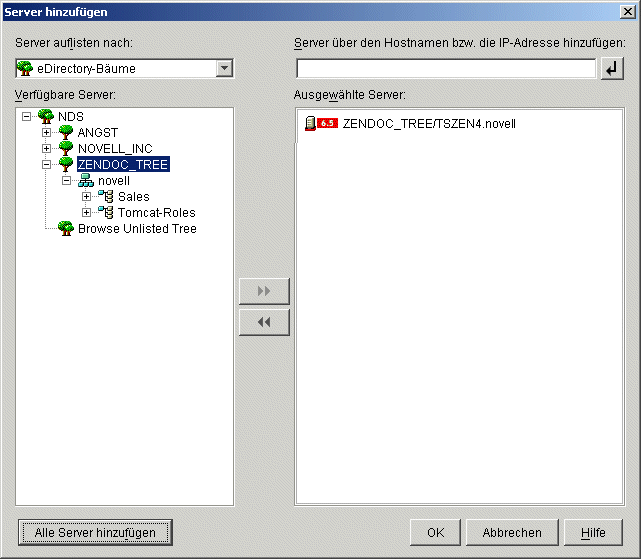Screen dimensions: 641x559
Task: Open the server listing dropdown arrow
Action: pyautogui.click(x=224, y=68)
